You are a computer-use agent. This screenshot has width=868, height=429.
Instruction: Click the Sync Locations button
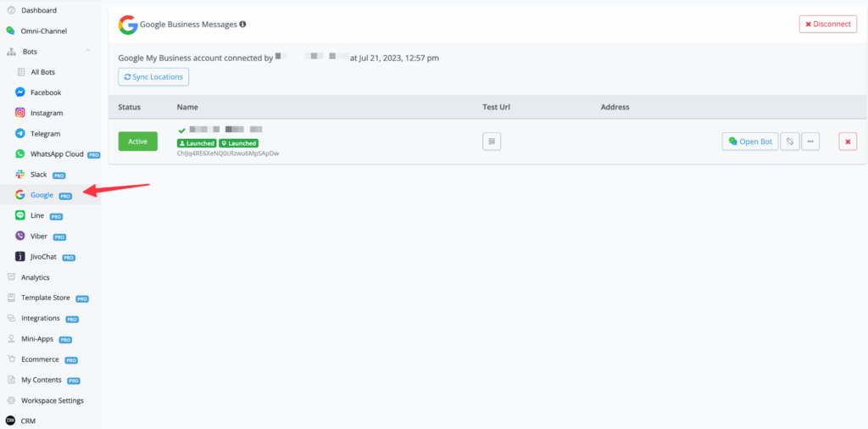point(153,77)
